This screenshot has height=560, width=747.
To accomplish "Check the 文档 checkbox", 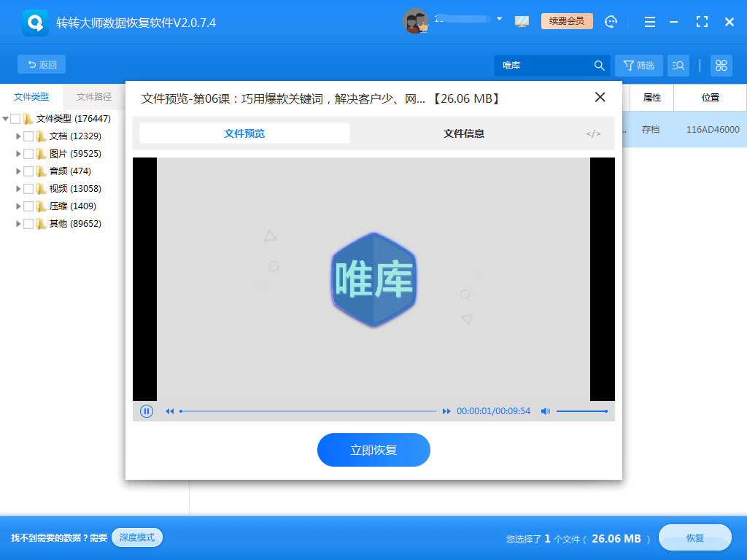I will pyautogui.click(x=28, y=136).
